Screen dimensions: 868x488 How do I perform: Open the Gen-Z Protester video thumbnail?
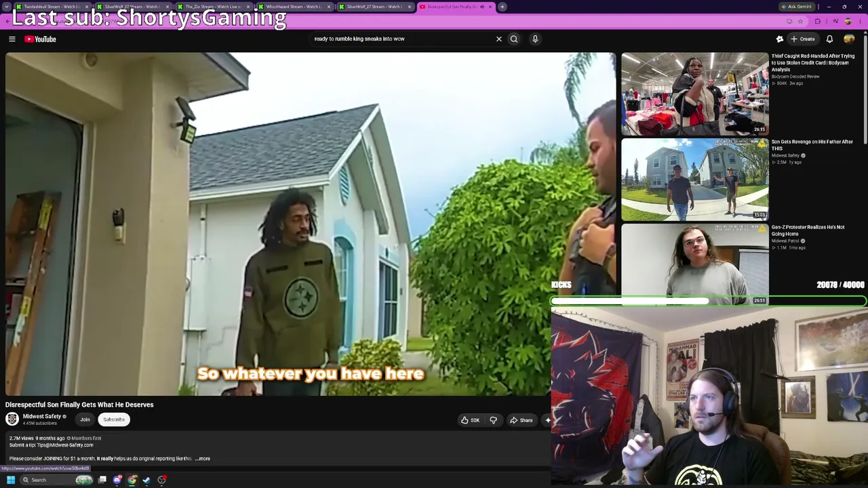(x=695, y=264)
